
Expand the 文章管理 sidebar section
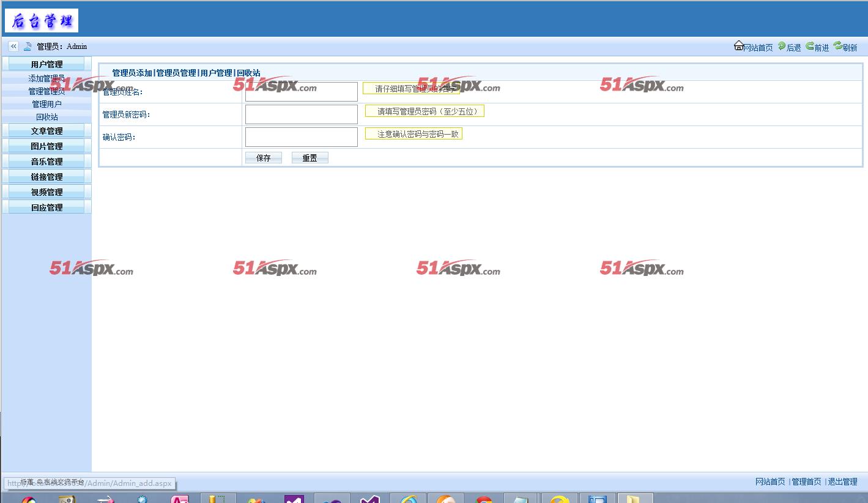(46, 131)
